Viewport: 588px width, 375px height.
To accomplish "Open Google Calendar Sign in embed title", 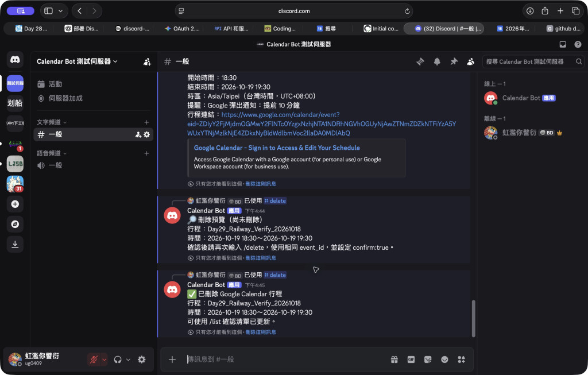I will [x=277, y=148].
